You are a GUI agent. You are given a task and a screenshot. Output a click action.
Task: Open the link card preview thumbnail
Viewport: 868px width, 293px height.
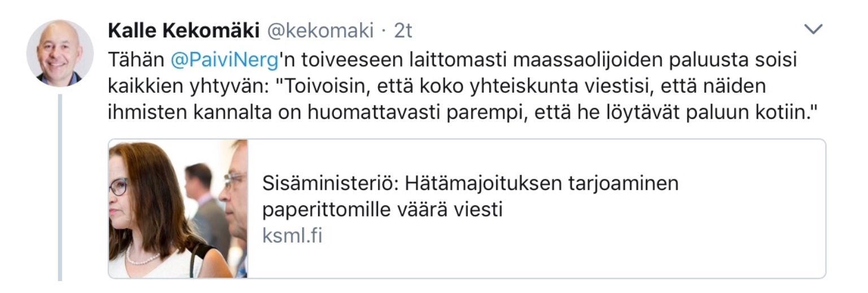pyautogui.click(x=178, y=209)
